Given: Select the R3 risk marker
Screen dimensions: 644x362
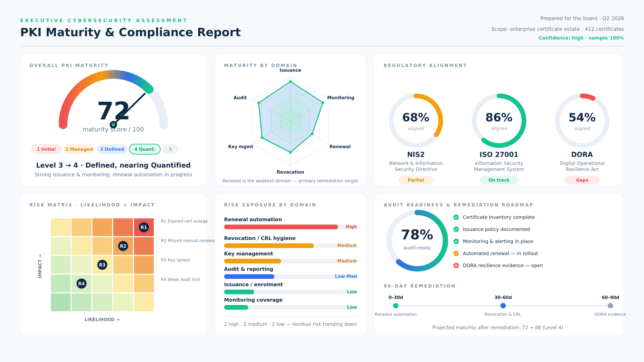Looking at the screenshot, I should click(x=102, y=265).
